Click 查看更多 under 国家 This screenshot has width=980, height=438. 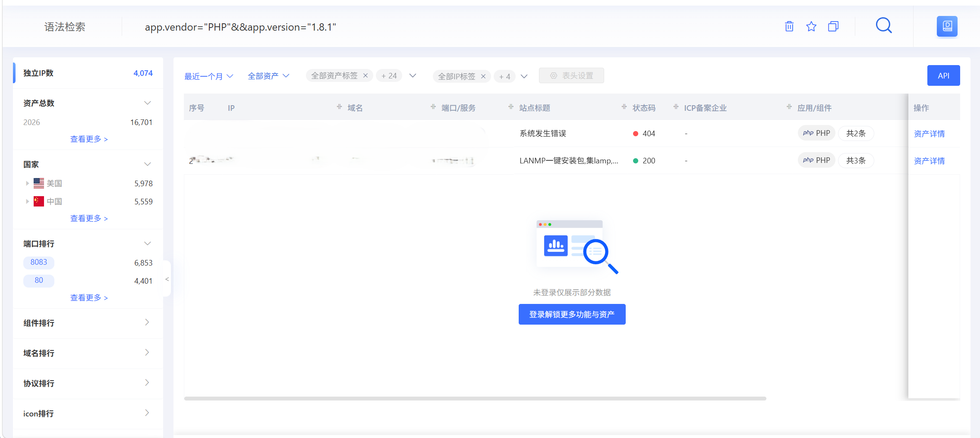(x=89, y=218)
